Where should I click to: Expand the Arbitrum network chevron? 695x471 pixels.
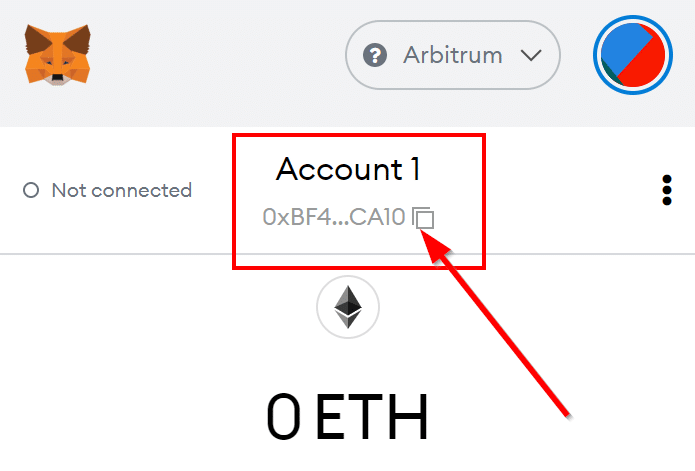point(531,55)
